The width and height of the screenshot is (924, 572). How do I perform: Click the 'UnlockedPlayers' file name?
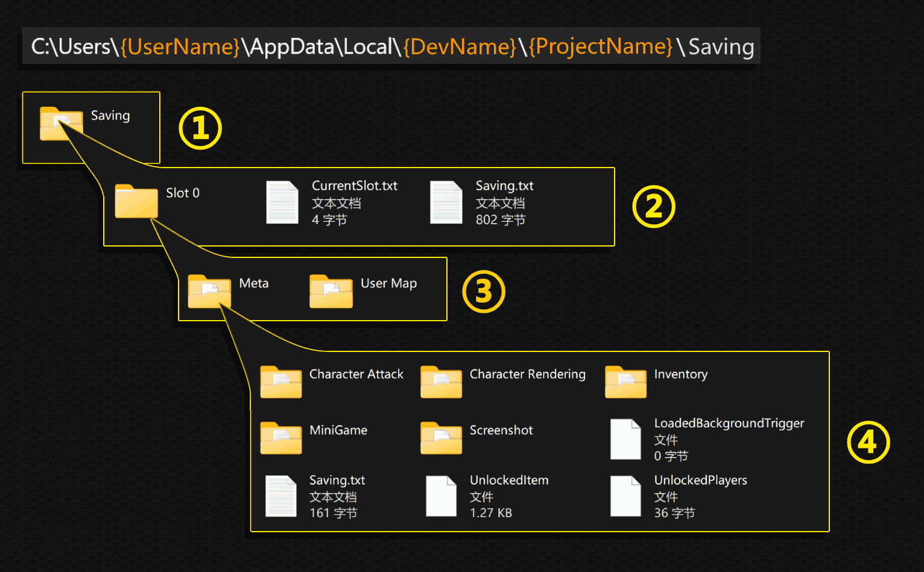[701, 480]
